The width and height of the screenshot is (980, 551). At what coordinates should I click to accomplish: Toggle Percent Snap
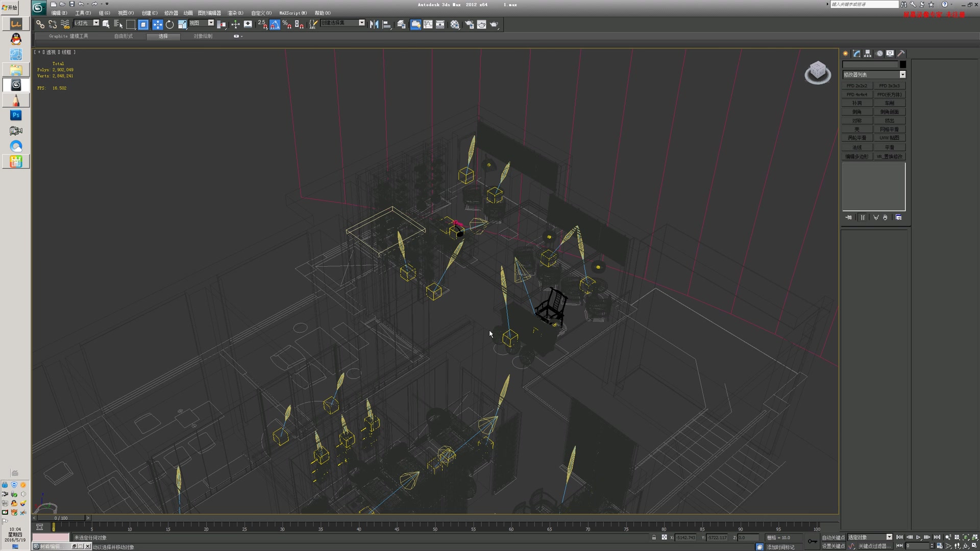coord(287,24)
